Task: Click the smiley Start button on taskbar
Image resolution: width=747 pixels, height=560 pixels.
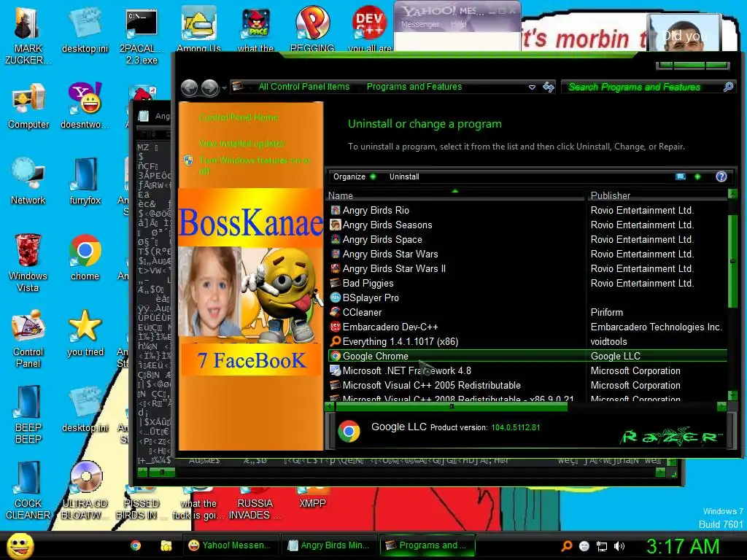Action: [20, 545]
